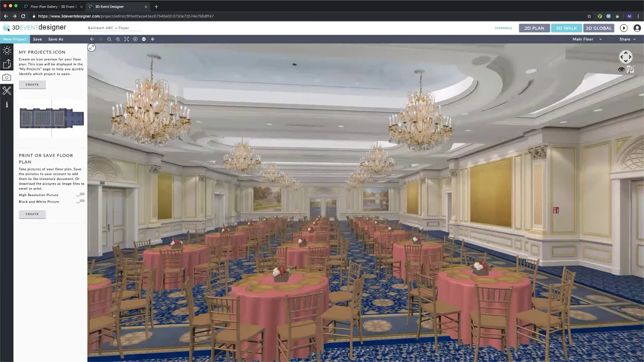Click Save As in the menu bar

[x=56, y=39]
